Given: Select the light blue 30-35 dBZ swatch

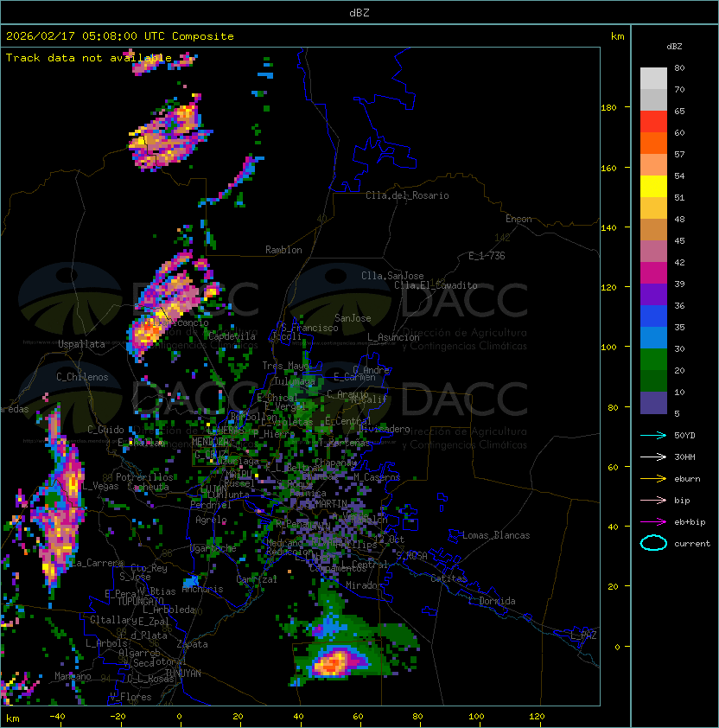Looking at the screenshot, I should coord(653,338).
